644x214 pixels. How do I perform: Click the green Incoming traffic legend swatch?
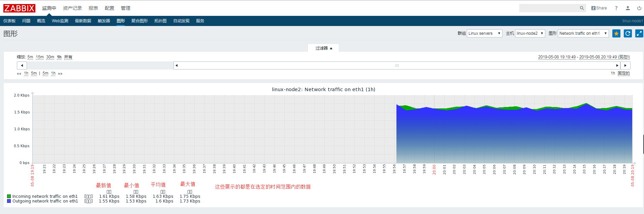coord(9,196)
